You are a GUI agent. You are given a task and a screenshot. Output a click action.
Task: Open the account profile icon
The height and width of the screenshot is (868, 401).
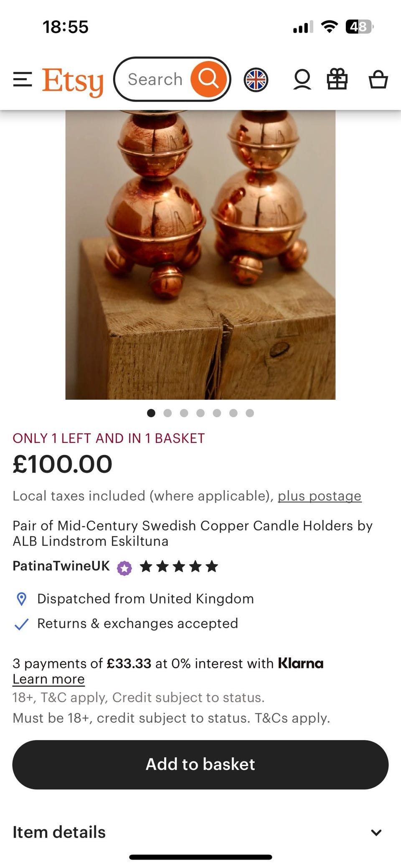[x=302, y=79]
